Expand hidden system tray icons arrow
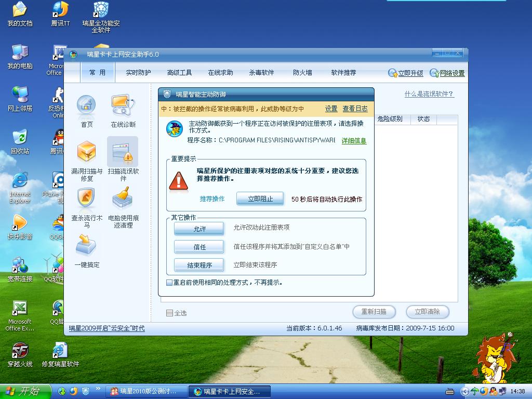This screenshot has height=399, width=532. click(x=465, y=392)
